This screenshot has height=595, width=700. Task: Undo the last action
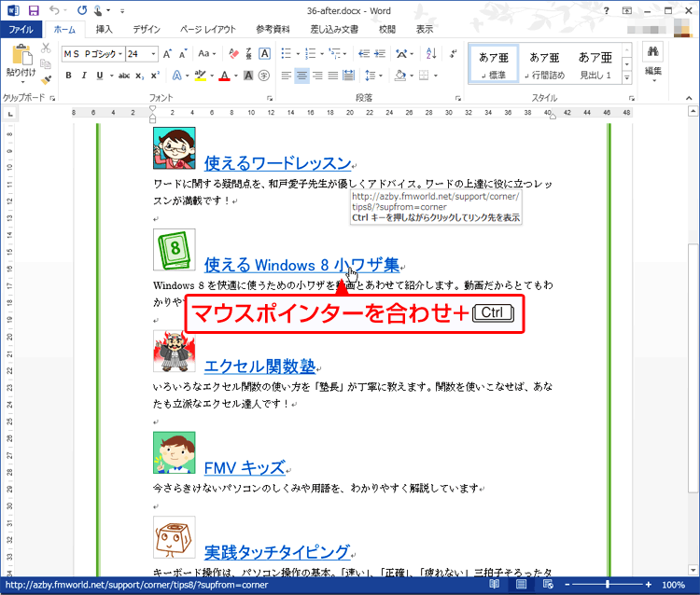tap(54, 10)
